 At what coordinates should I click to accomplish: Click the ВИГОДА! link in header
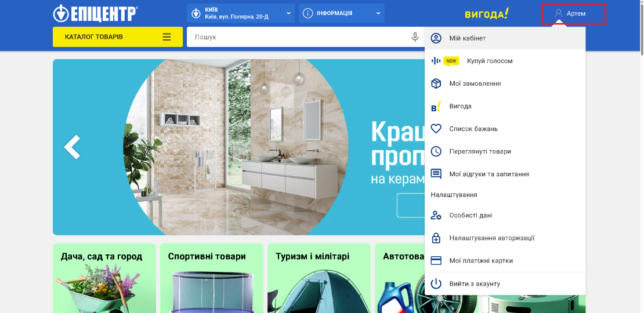(x=487, y=13)
